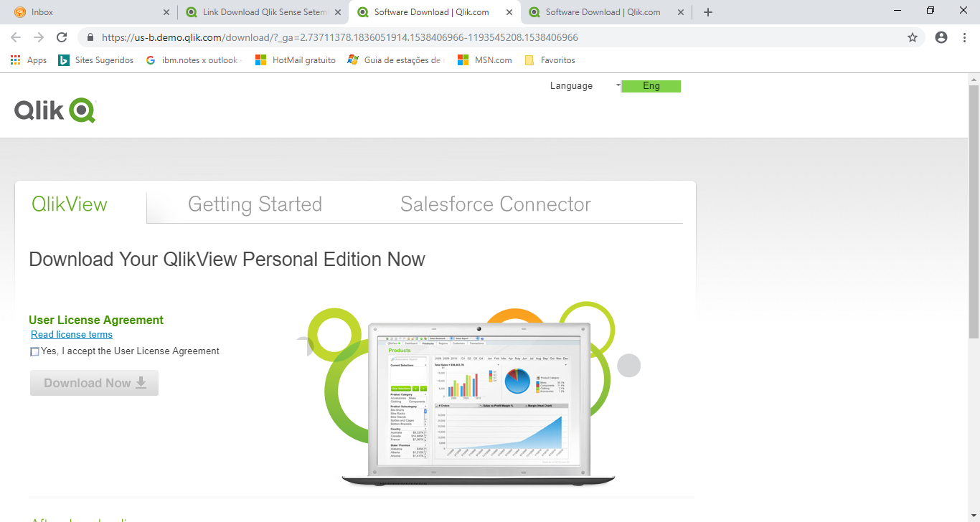Screen dimensions: 980x522
Task: Restore down the Chrome browser window
Action: [x=930, y=10]
